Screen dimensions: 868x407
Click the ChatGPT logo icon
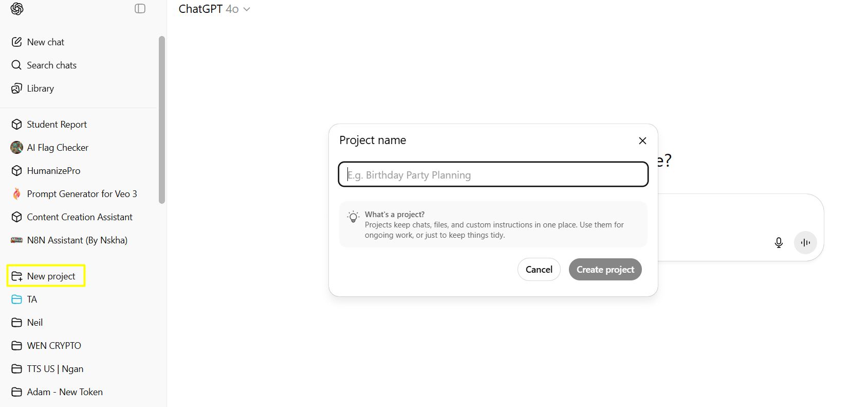click(17, 9)
